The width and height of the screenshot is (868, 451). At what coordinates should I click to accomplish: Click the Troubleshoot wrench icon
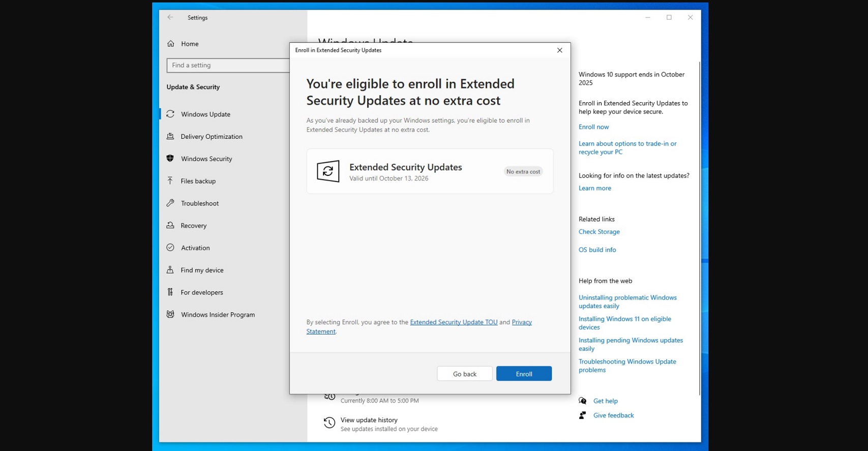(170, 203)
